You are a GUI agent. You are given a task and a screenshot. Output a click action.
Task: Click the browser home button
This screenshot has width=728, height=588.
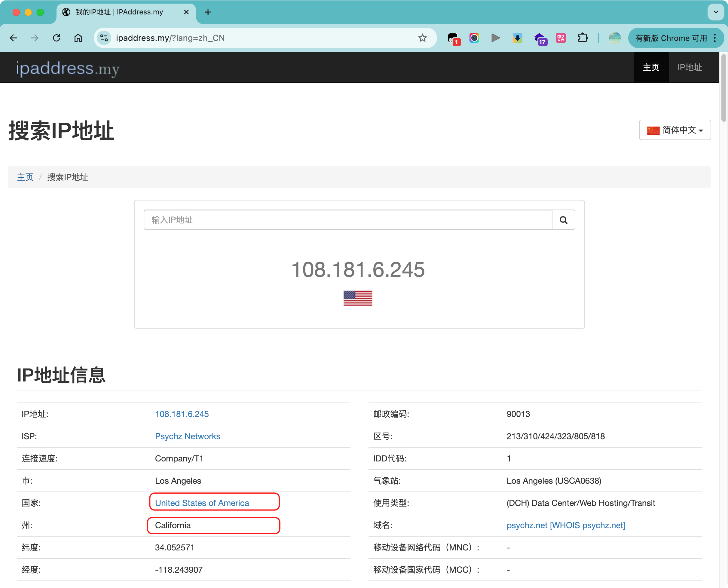click(x=78, y=38)
